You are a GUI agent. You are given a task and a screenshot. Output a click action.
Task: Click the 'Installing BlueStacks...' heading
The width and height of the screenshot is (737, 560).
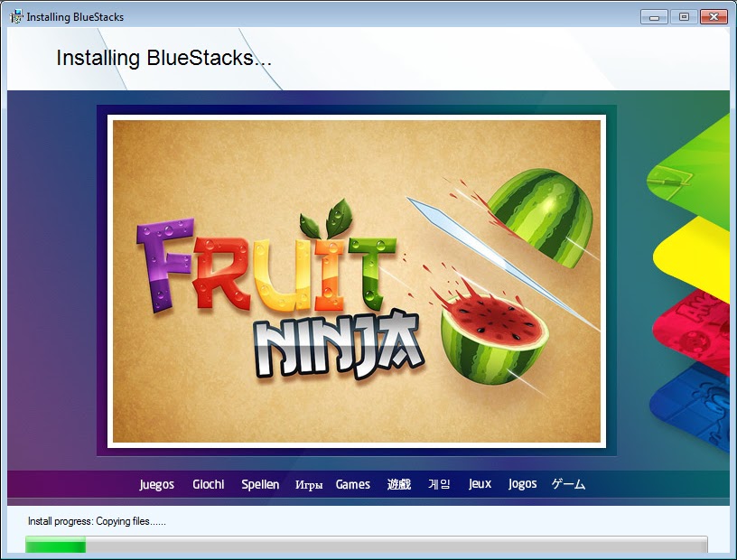pyautogui.click(x=163, y=59)
